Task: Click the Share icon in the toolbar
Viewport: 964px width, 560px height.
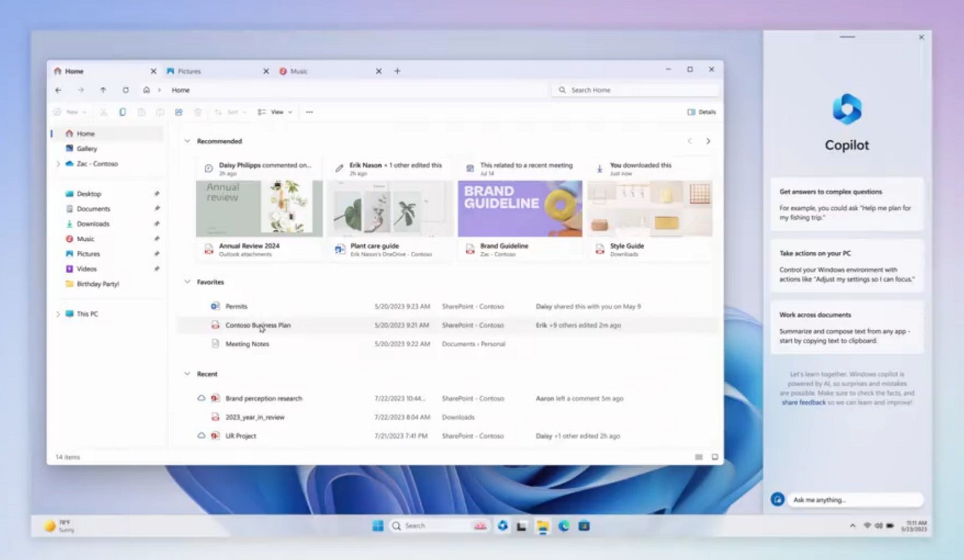Action: (x=178, y=111)
